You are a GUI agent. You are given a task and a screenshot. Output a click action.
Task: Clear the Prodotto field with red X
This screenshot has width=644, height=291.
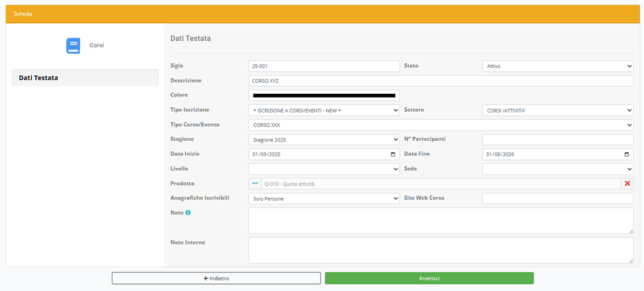[627, 184]
